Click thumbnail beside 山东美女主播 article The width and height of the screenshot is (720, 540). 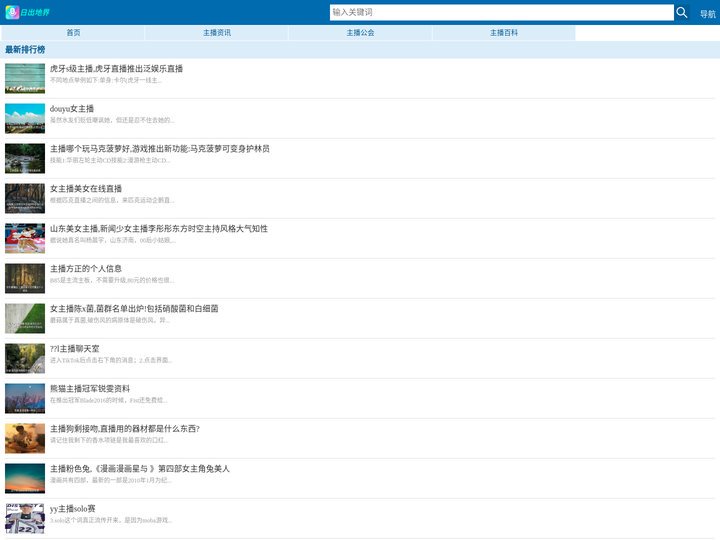[25, 238]
